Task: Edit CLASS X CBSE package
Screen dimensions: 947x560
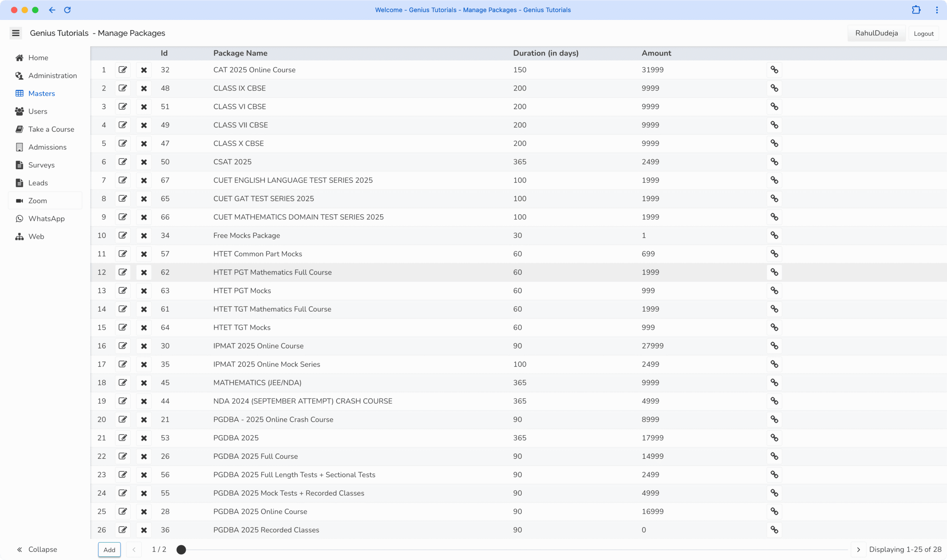Action: point(123,143)
